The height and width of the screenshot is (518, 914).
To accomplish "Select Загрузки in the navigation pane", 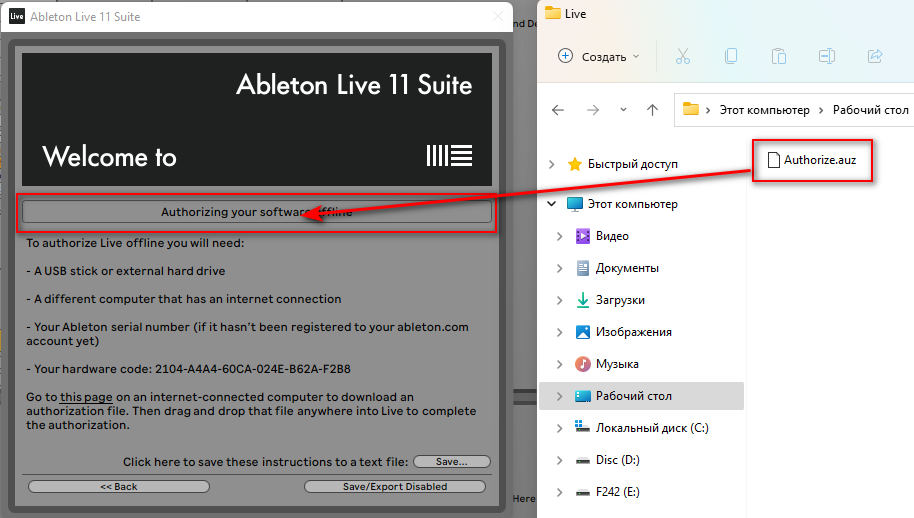I will coord(620,300).
